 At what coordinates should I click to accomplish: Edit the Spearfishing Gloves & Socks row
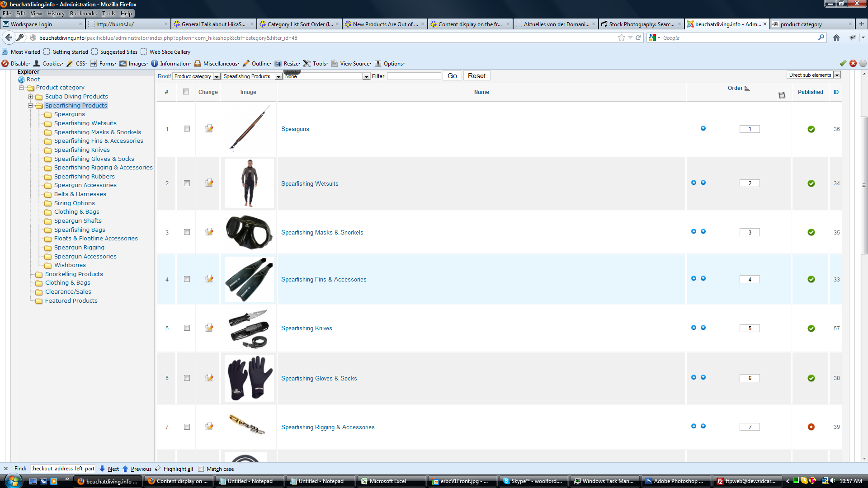coord(209,378)
